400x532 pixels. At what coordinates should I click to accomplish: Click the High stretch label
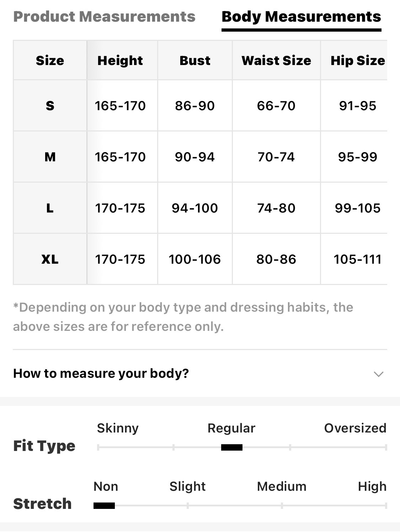click(372, 487)
